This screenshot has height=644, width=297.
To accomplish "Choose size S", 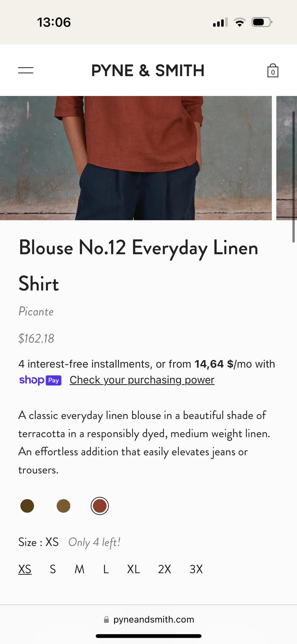I will click(53, 569).
